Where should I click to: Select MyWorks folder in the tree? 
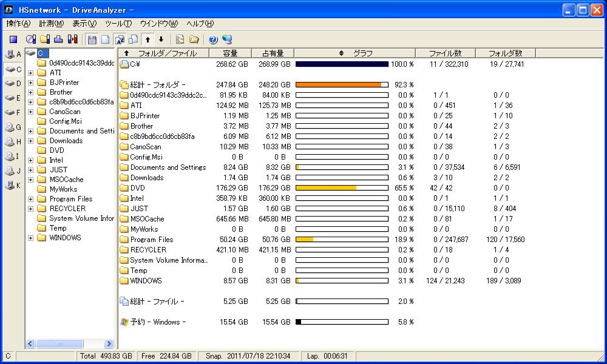[64, 189]
